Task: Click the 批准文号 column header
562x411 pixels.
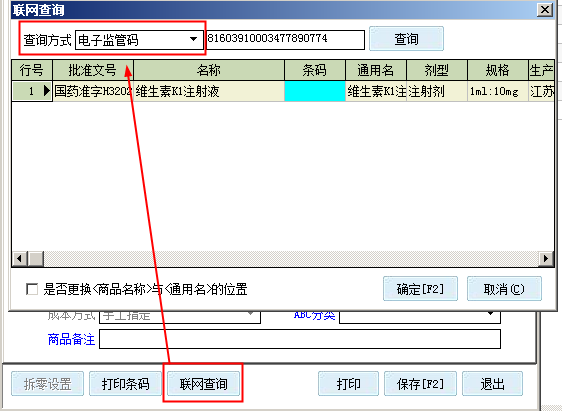Action: pyautogui.click(x=93, y=70)
